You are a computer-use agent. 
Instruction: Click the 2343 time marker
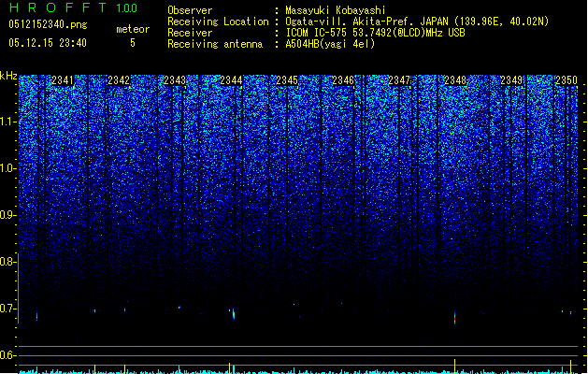(x=175, y=80)
